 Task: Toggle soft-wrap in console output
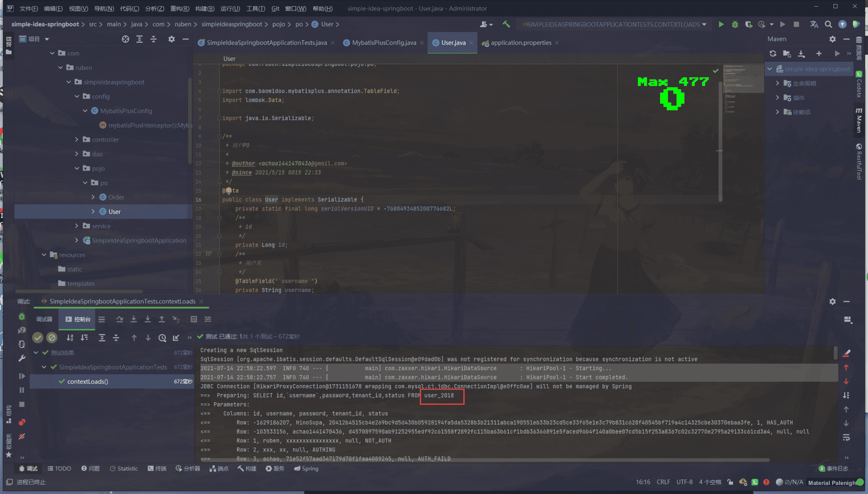846,437
